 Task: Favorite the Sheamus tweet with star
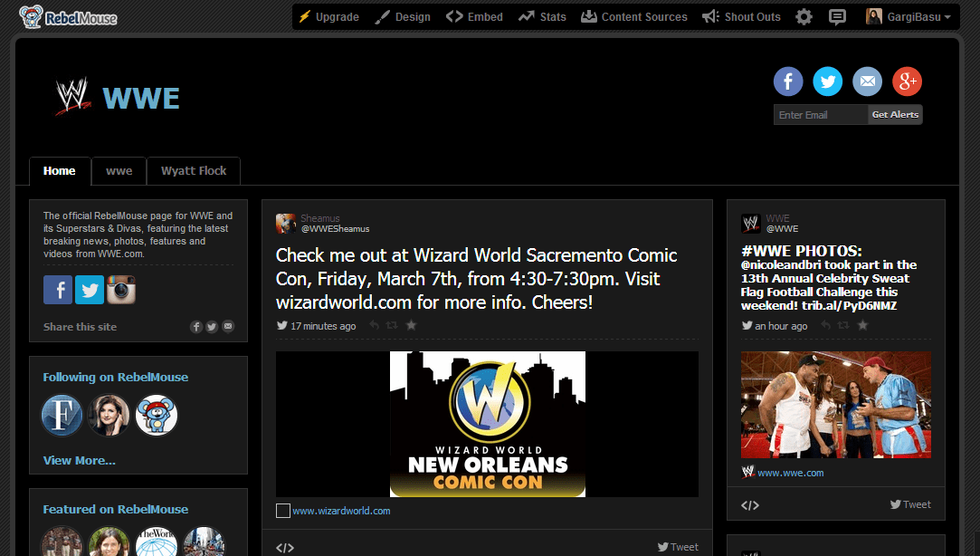(411, 325)
